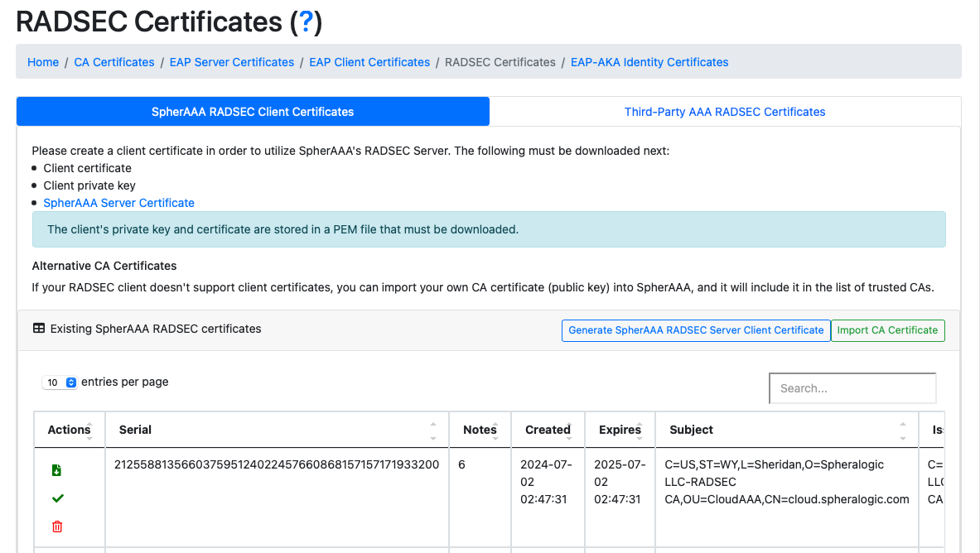
Task: Click the Import CA Certificate button
Action: pos(887,330)
